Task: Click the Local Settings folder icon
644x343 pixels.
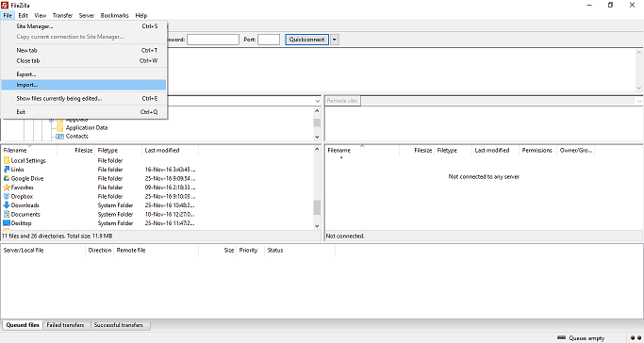Action: (7, 160)
